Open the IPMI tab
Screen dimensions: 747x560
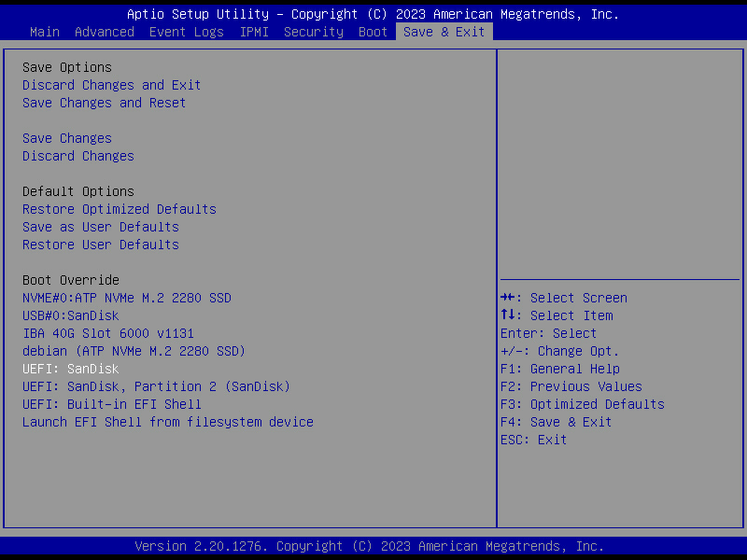tap(254, 32)
